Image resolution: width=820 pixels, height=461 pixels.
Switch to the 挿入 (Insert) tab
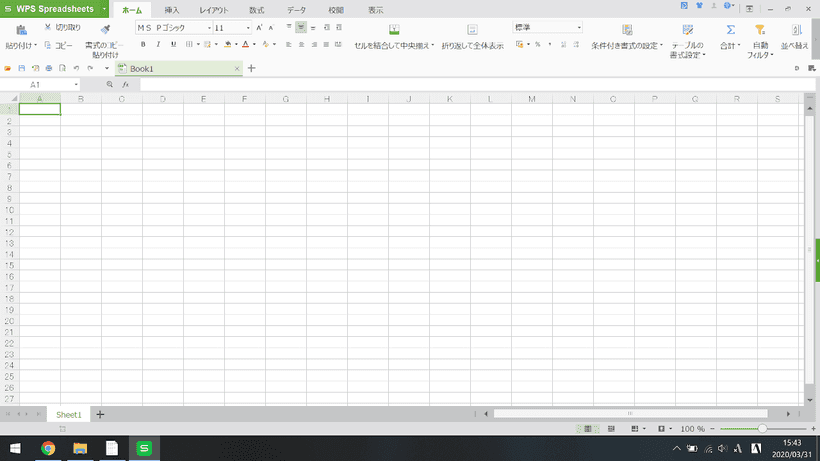[x=172, y=10]
